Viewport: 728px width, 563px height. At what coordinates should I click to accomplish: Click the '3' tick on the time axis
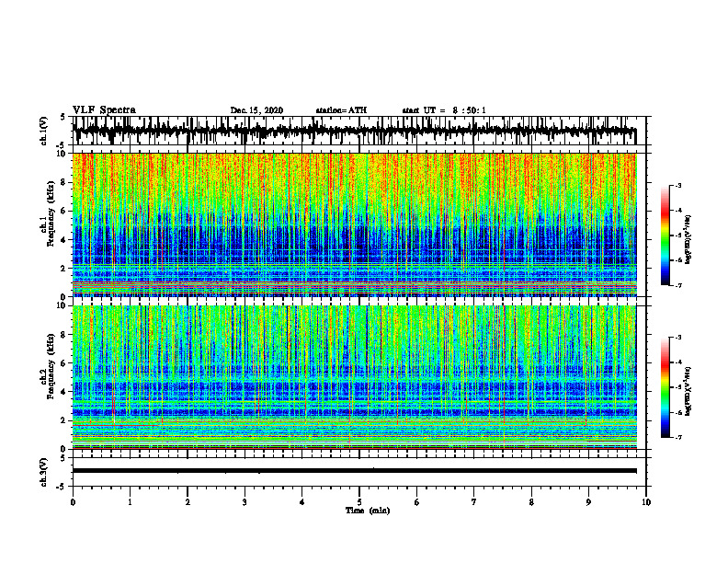pos(245,502)
